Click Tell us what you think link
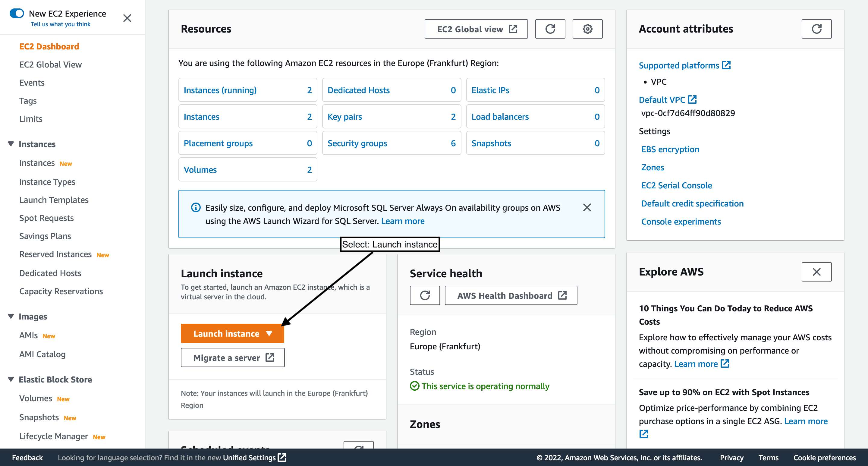 click(x=61, y=24)
